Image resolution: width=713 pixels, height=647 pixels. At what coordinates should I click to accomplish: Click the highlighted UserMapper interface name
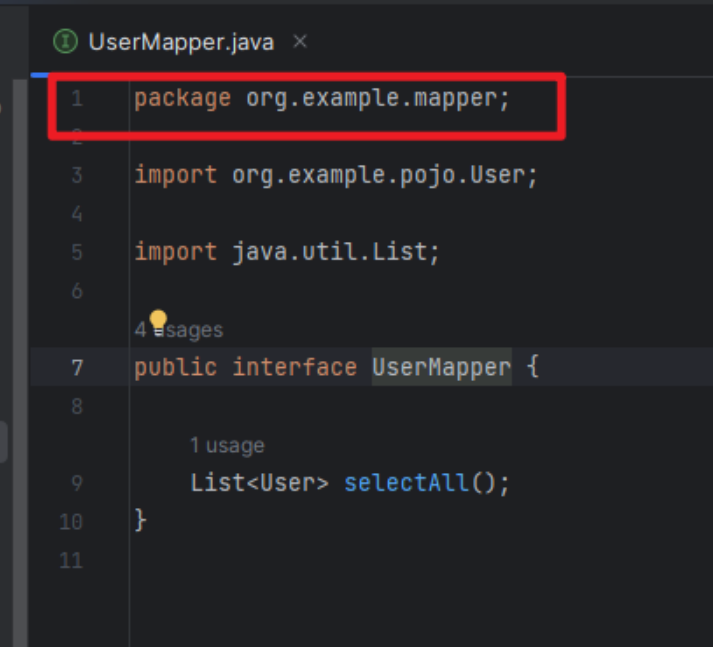(441, 368)
